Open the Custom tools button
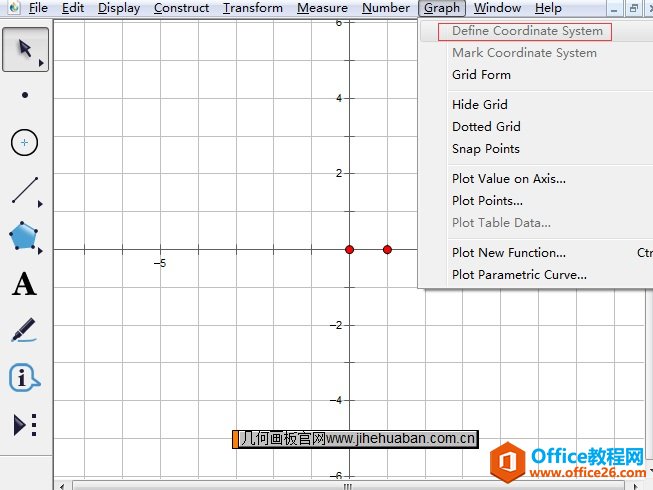 pyautogui.click(x=25, y=425)
